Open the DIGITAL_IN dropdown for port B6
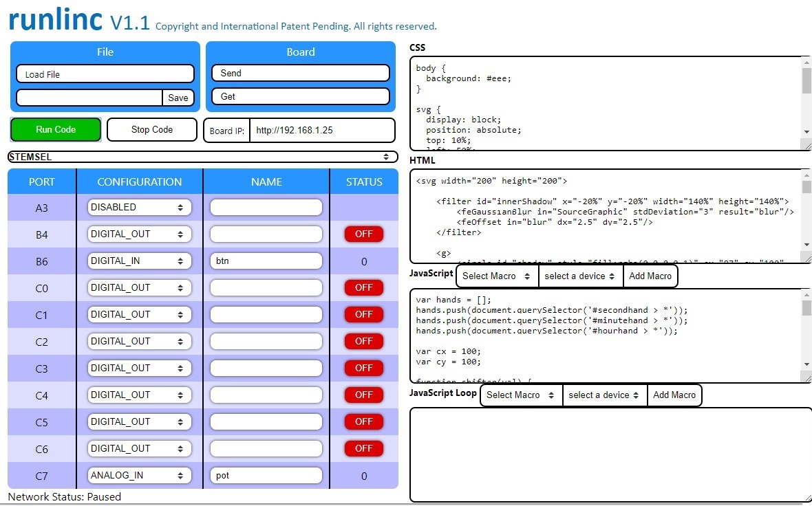This screenshot has width=812, height=506. pyautogui.click(x=138, y=261)
